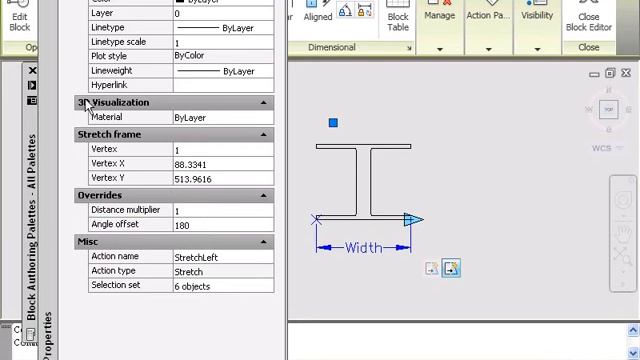640x360 pixels.
Task: Click the Action type Stretch value
Action: (x=223, y=271)
